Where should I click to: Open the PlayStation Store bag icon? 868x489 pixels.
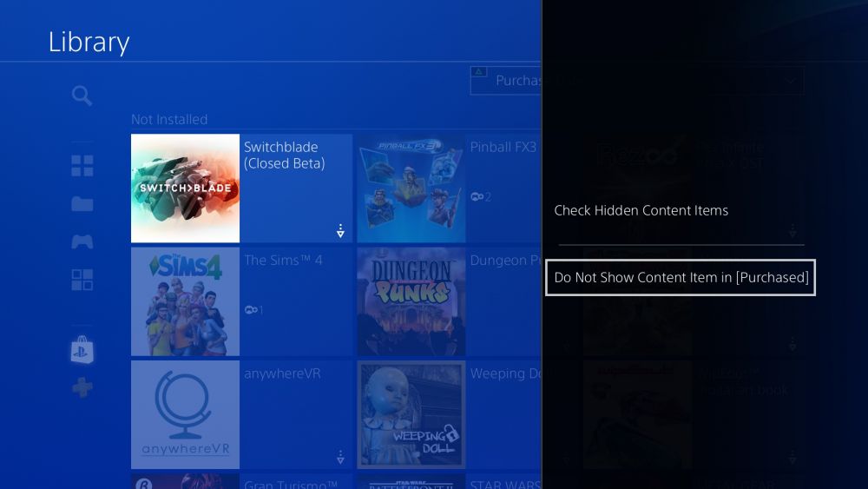[x=82, y=350]
